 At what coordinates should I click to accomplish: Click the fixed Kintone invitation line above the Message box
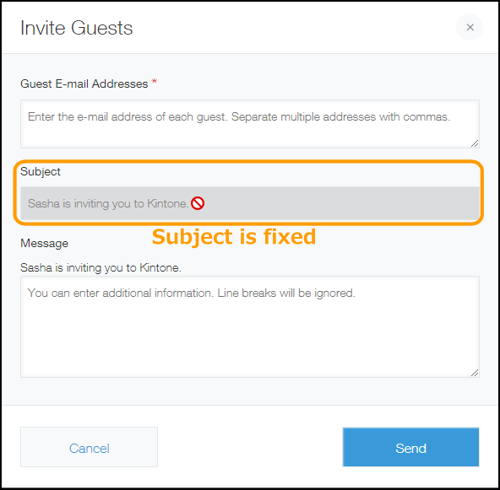click(x=101, y=268)
